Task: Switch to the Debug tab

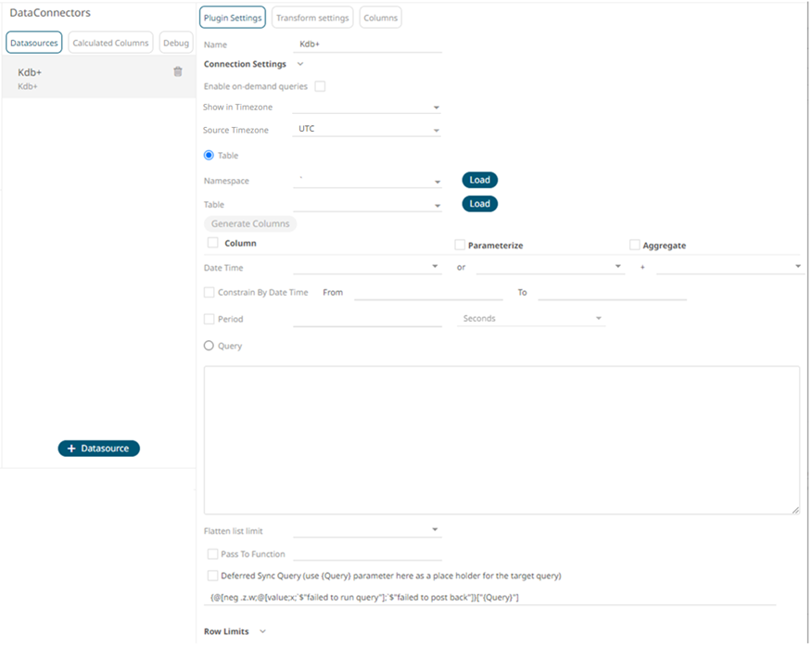Action: (175, 43)
